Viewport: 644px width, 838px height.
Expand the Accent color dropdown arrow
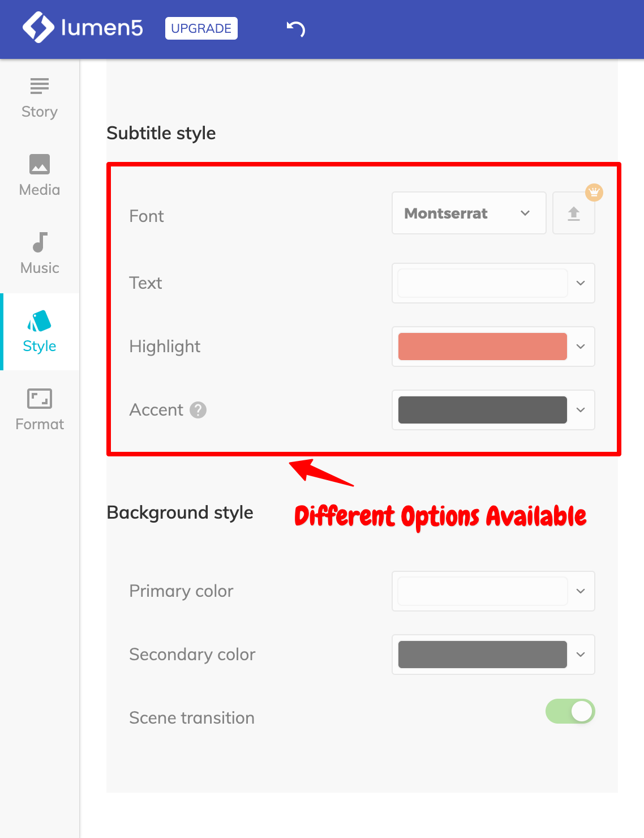(x=581, y=410)
